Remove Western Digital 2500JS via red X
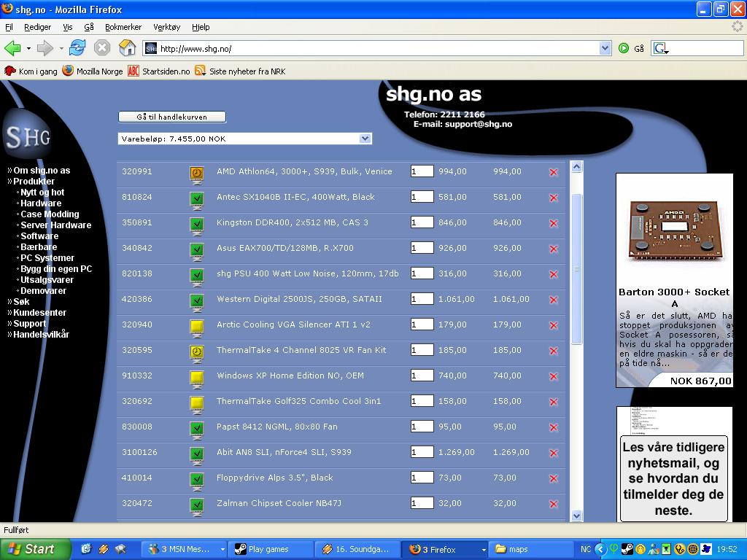 [x=553, y=300]
